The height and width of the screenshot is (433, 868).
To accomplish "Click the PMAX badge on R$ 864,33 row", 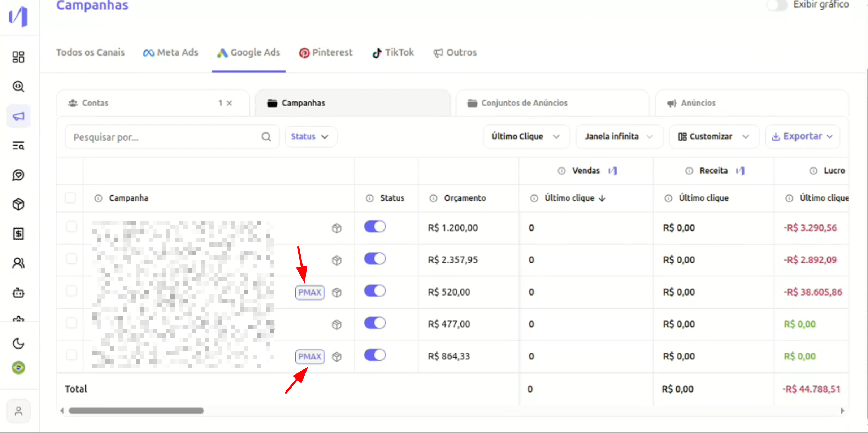I will pyautogui.click(x=310, y=357).
